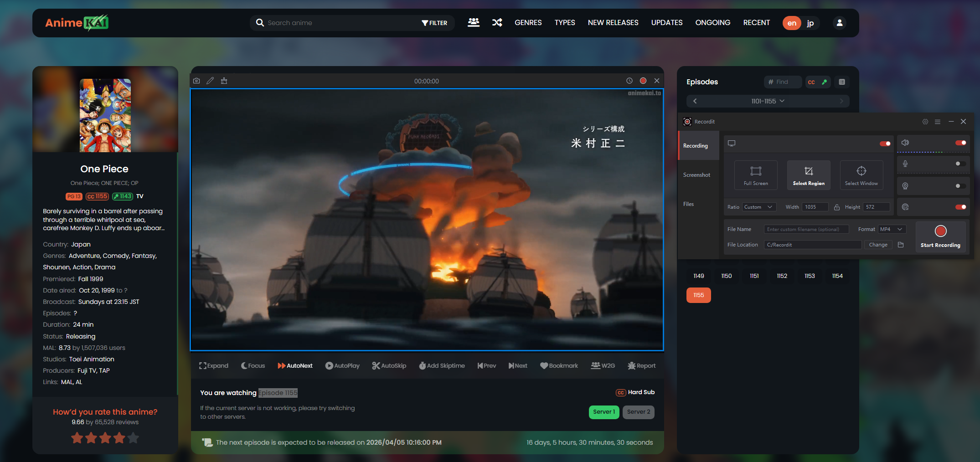Click the custom filename field
Screen dimensions: 980x462
(806, 229)
